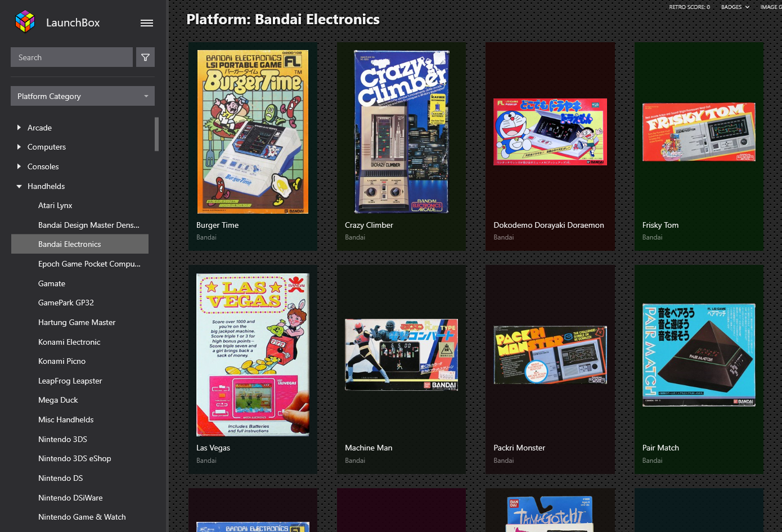The width and height of the screenshot is (782, 532).
Task: Select the Frisky Tom game thumbnail
Action: (698, 132)
